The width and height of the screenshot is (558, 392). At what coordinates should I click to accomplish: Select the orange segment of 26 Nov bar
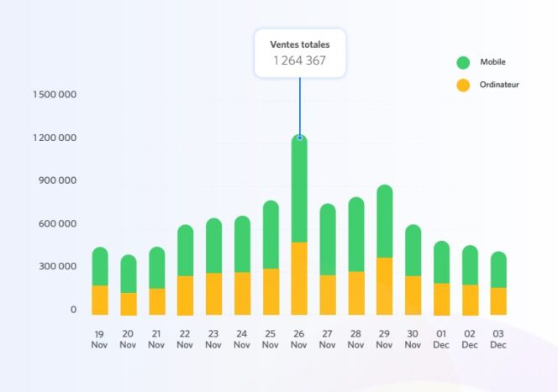tap(299, 279)
